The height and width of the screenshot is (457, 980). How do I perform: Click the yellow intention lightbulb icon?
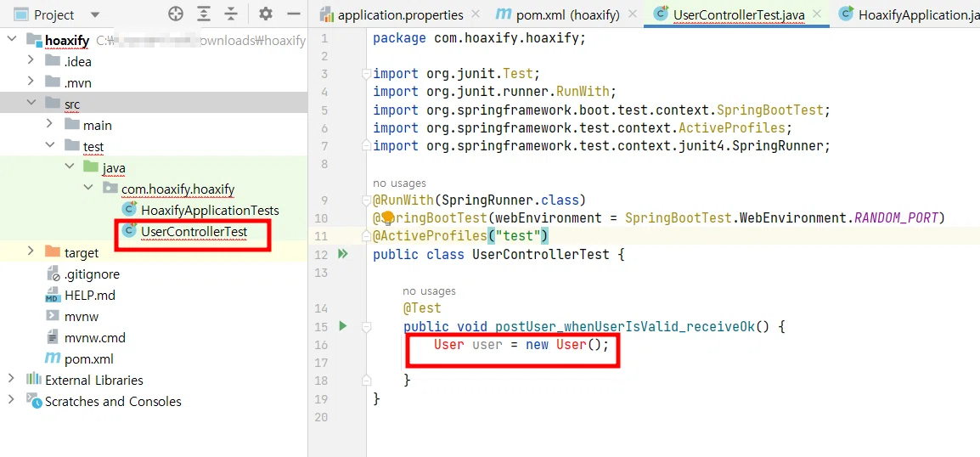387,217
